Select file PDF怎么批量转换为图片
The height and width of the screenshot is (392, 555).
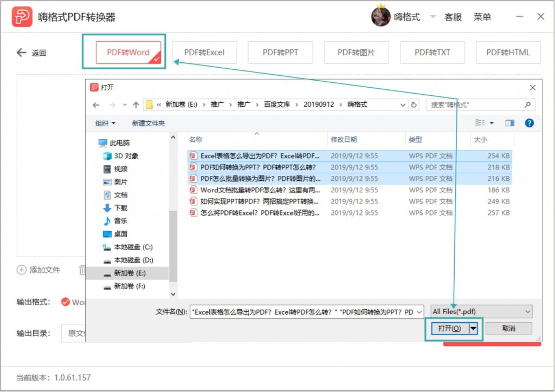pos(350,179)
